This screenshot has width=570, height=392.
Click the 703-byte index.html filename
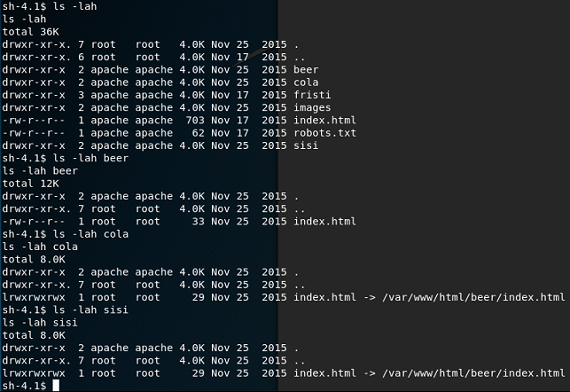tap(324, 120)
